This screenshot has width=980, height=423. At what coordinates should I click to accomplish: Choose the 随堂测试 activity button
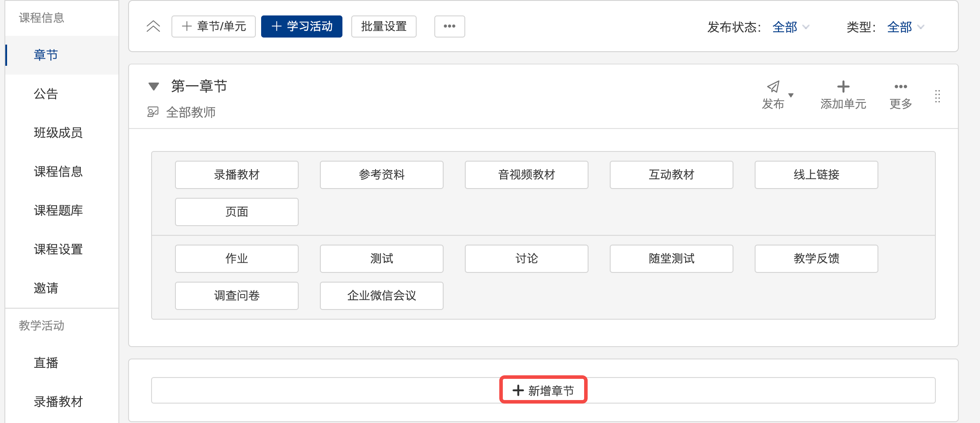(671, 258)
